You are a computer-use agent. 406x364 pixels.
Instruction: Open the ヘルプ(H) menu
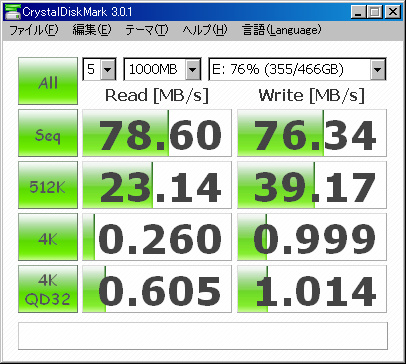(205, 30)
